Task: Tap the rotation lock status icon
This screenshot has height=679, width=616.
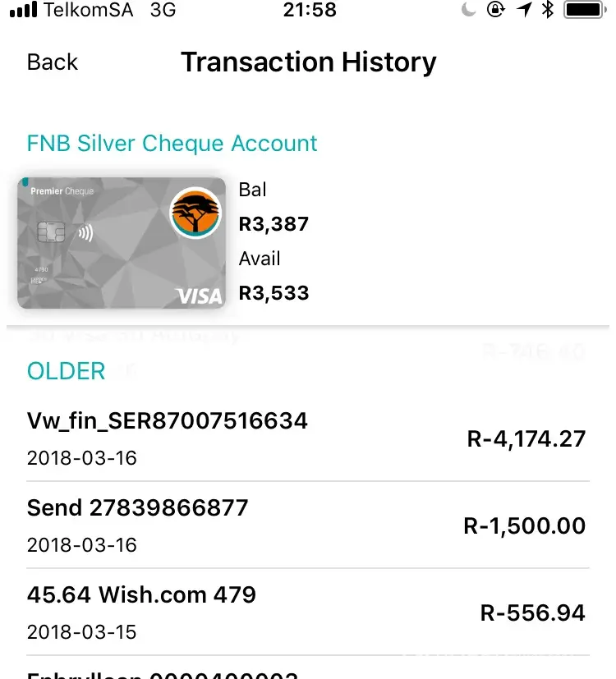Action: (x=495, y=11)
